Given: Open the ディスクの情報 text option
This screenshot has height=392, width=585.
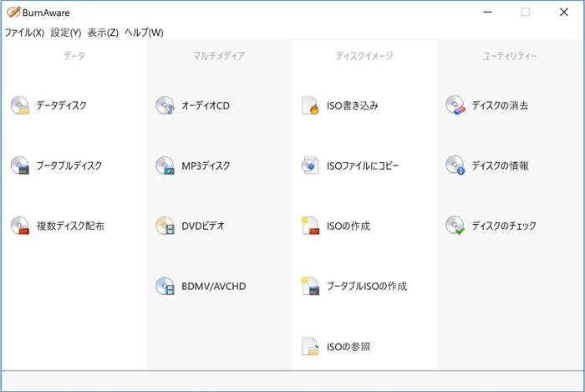Looking at the screenshot, I should (x=501, y=165).
